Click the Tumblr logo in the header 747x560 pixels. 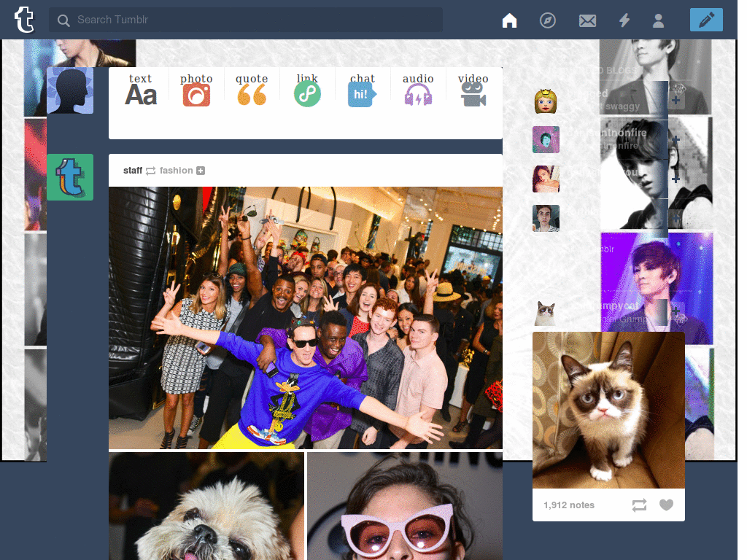tap(24, 20)
